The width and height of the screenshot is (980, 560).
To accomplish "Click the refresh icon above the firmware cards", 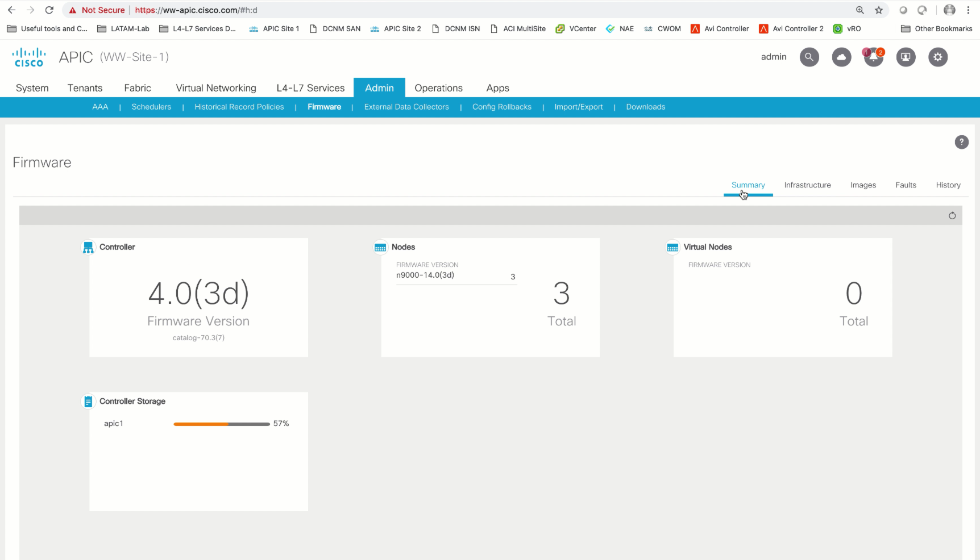I will pos(952,216).
